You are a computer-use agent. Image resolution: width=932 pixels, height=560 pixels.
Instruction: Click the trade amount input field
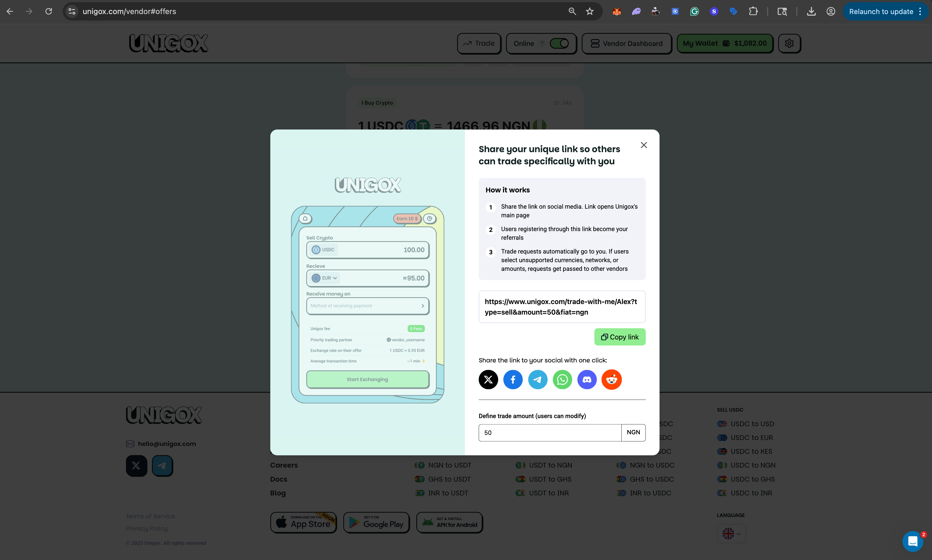click(x=550, y=432)
